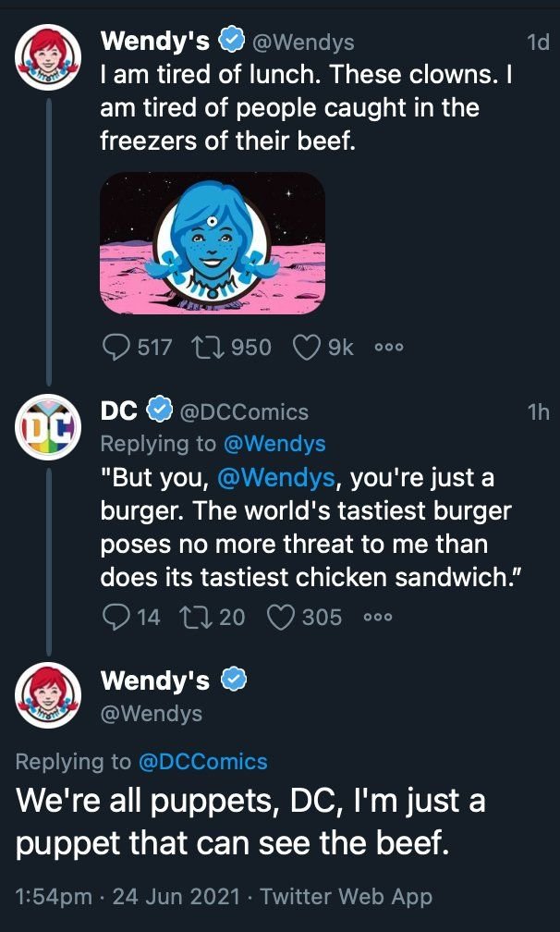Click Wendy's avatar on the main tweet
560x932 pixels.
[46, 696]
